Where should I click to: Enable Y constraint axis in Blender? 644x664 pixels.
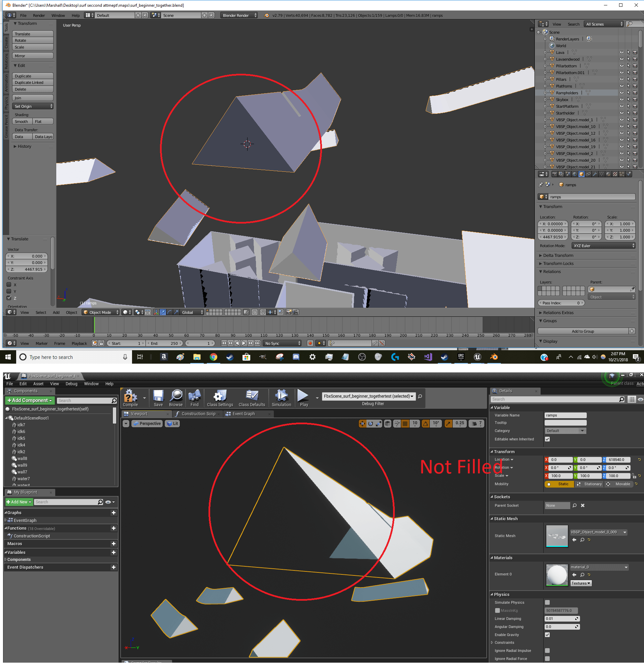coord(9,291)
